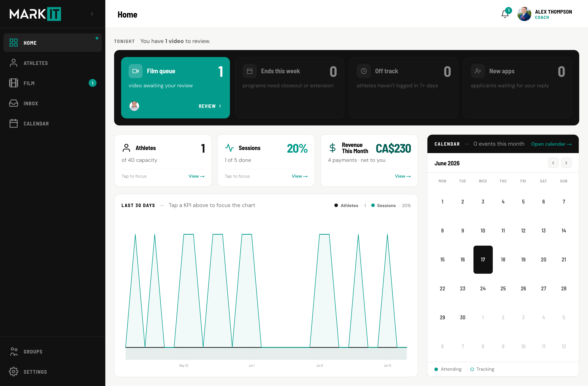This screenshot has width=588, height=386.
Task: Click the Film queue camera icon
Action: (x=135, y=71)
